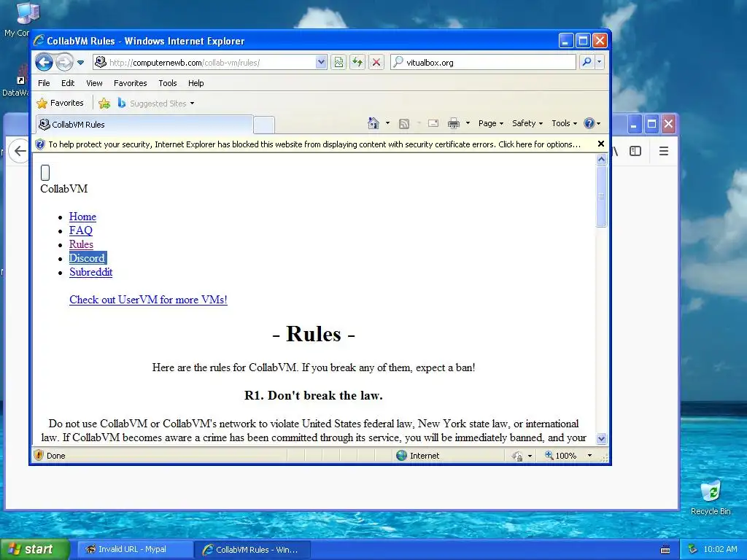Click the broken image placeholder above CollabVM
This screenshot has height=560, width=747.
pyautogui.click(x=45, y=173)
